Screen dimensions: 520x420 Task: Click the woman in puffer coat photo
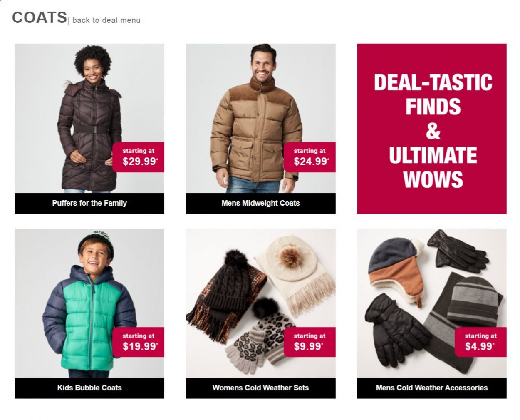click(89, 118)
